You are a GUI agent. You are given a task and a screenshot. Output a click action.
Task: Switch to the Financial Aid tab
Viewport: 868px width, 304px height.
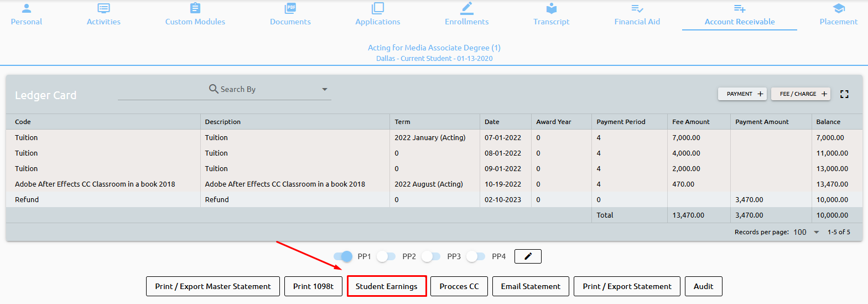pyautogui.click(x=637, y=15)
